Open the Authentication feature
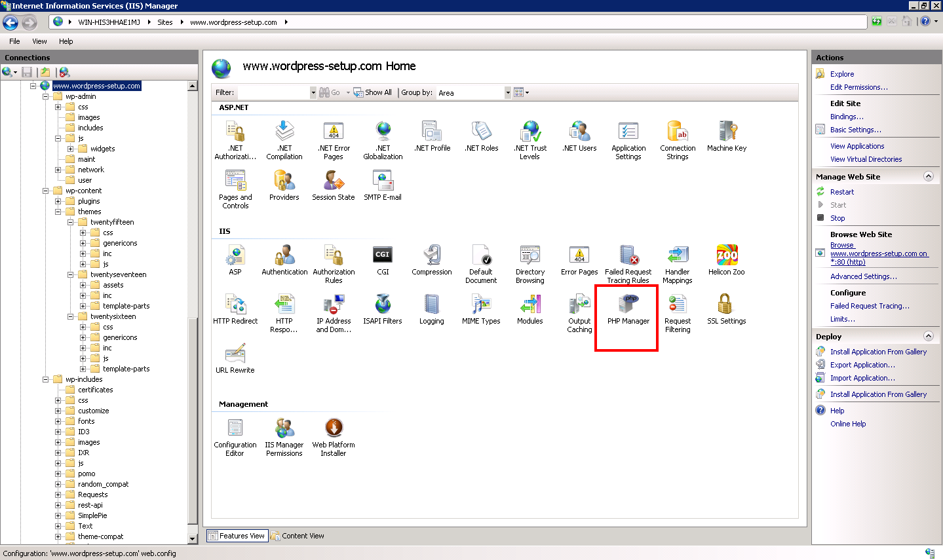The height and width of the screenshot is (560, 943). pyautogui.click(x=284, y=261)
